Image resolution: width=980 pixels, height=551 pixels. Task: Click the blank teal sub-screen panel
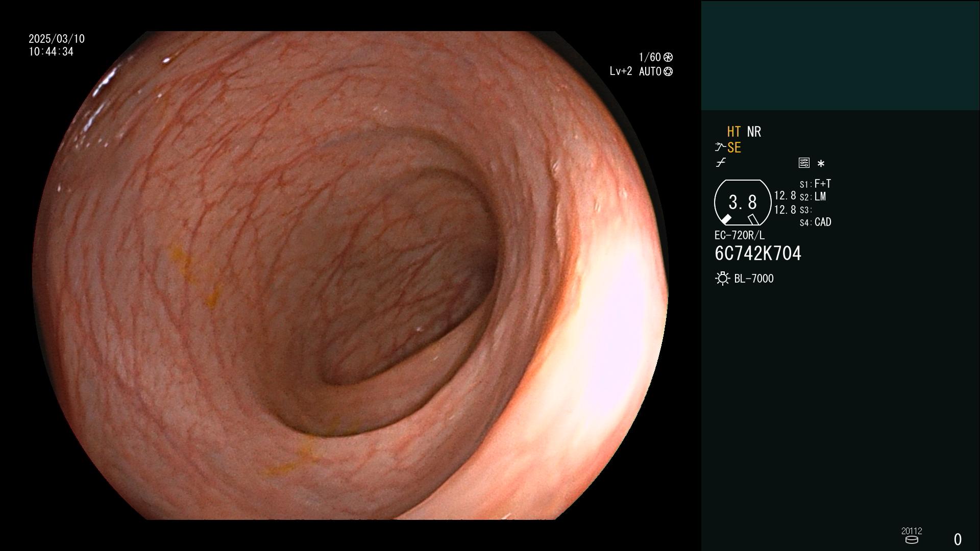(840, 55)
